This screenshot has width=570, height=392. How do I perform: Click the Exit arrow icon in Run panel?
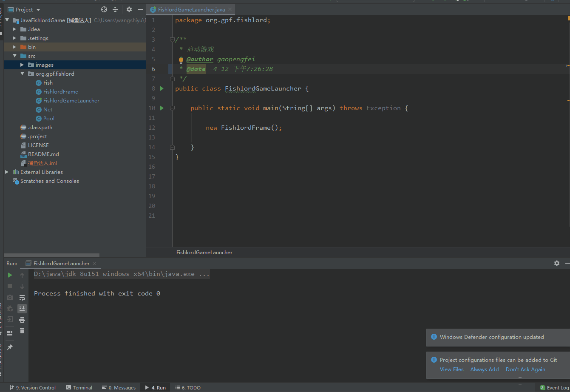click(10, 319)
